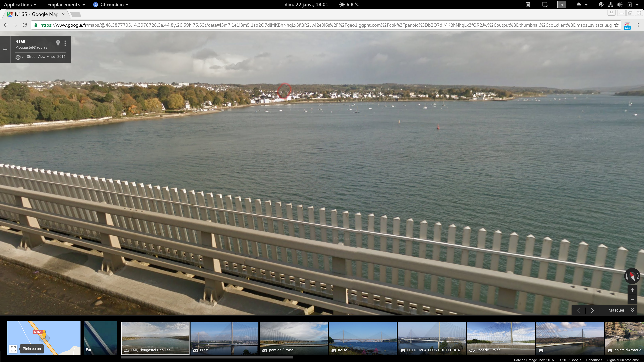
Task: Bookmark this page with the star icon
Action: (616, 25)
